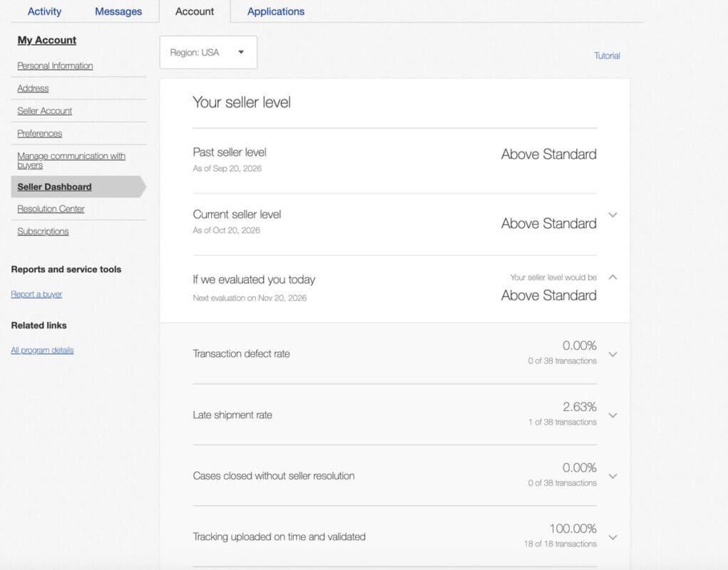Click the 'Related links' heading
This screenshot has height=570, width=728.
point(39,326)
